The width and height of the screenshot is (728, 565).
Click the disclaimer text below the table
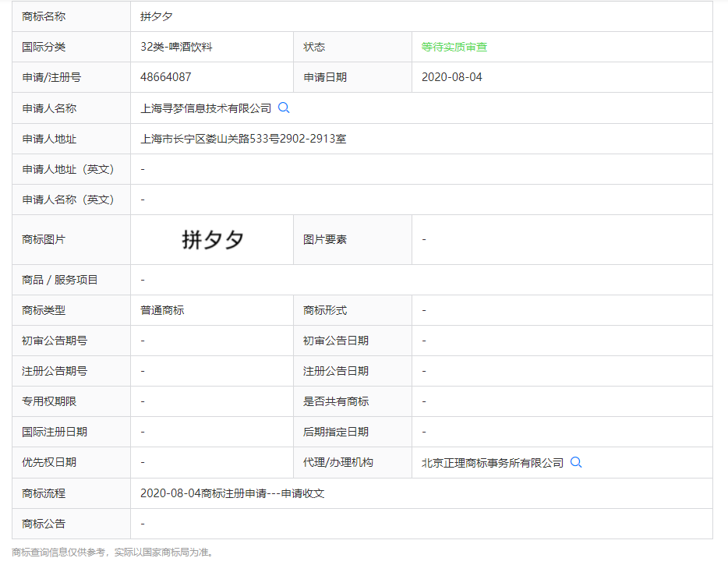(x=112, y=553)
